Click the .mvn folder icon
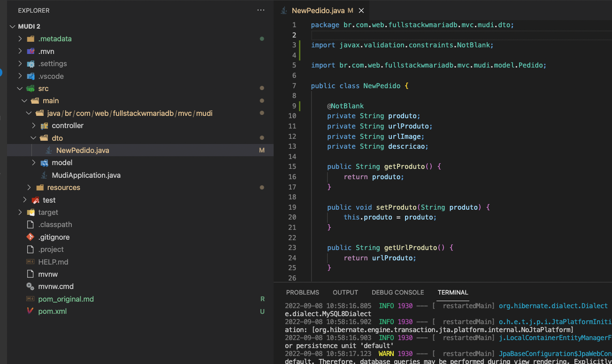 tap(31, 51)
